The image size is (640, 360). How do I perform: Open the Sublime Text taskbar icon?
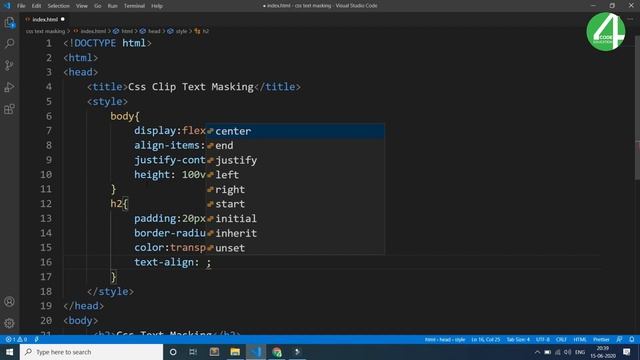214,352
